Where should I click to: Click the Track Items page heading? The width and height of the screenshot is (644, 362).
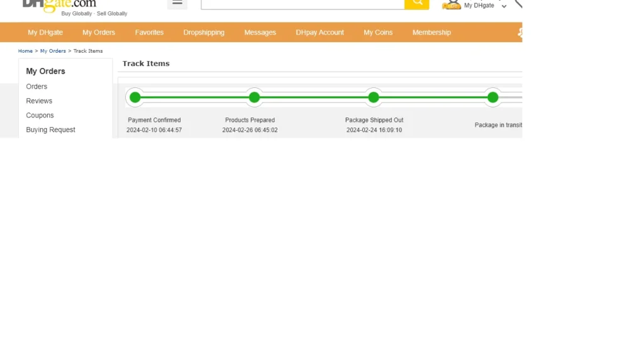[x=146, y=63]
